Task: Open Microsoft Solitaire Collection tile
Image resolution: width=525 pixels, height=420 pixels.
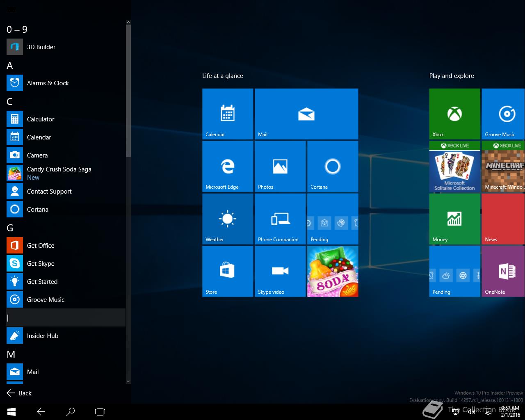Action: coord(454,167)
